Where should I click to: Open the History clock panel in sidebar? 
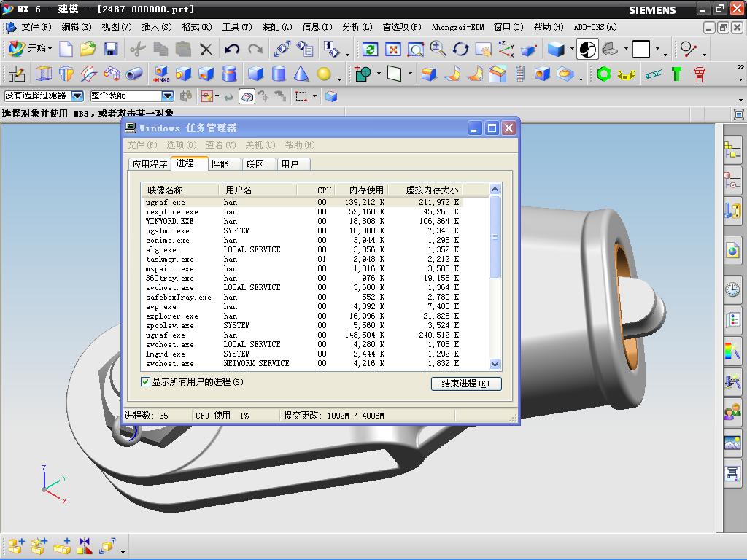point(732,289)
